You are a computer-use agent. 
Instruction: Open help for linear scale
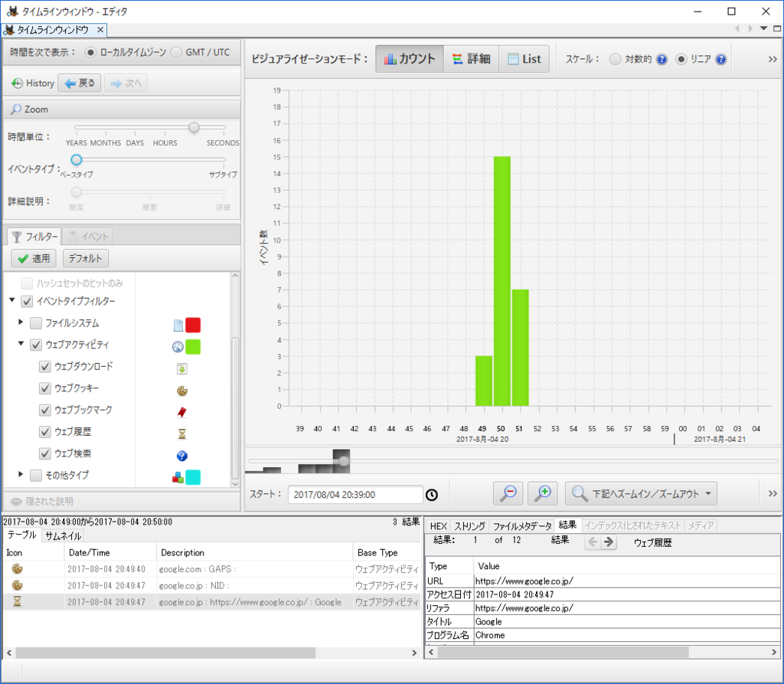(x=720, y=60)
